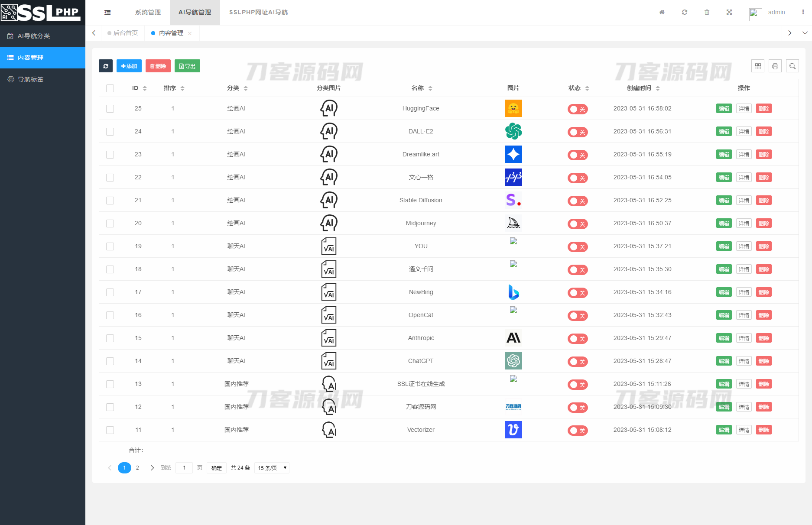Click 编辑 for the ChatGPT row
The height and width of the screenshot is (525, 812).
coord(724,361)
